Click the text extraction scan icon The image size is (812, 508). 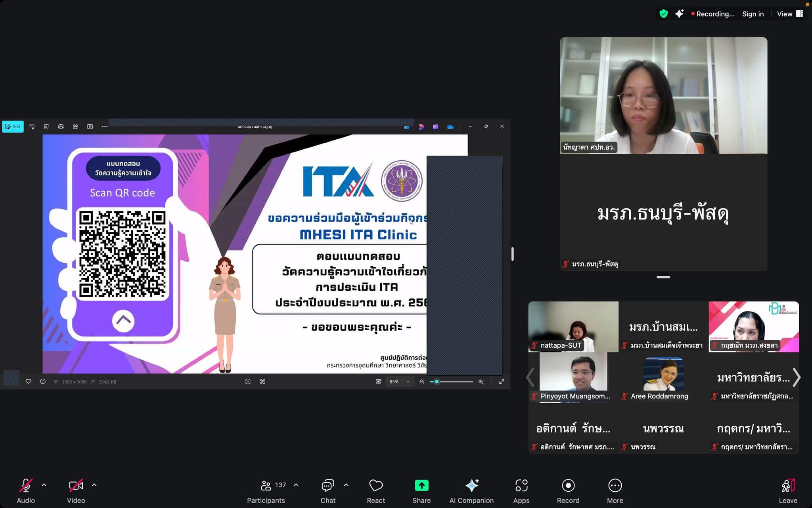pyautogui.click(x=262, y=381)
